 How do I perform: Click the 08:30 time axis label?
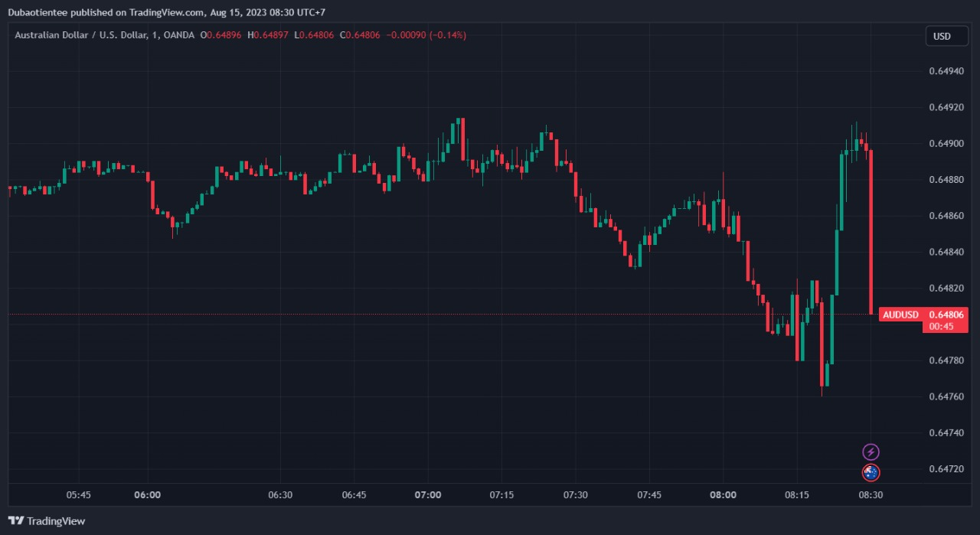click(x=871, y=495)
